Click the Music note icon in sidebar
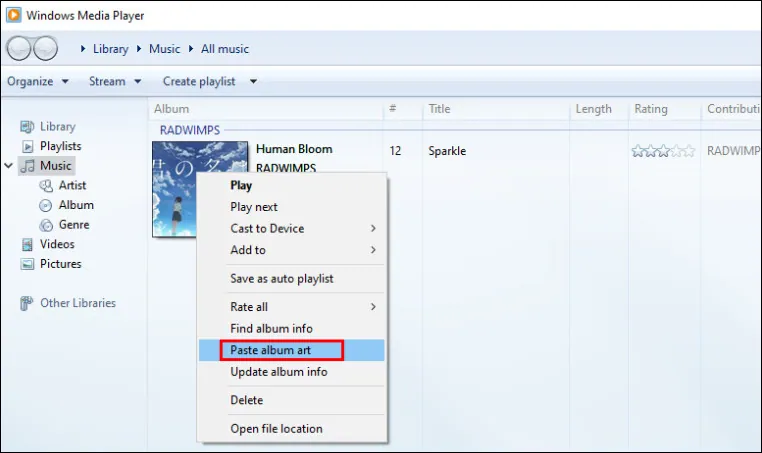This screenshot has height=453, width=762. tap(28, 166)
